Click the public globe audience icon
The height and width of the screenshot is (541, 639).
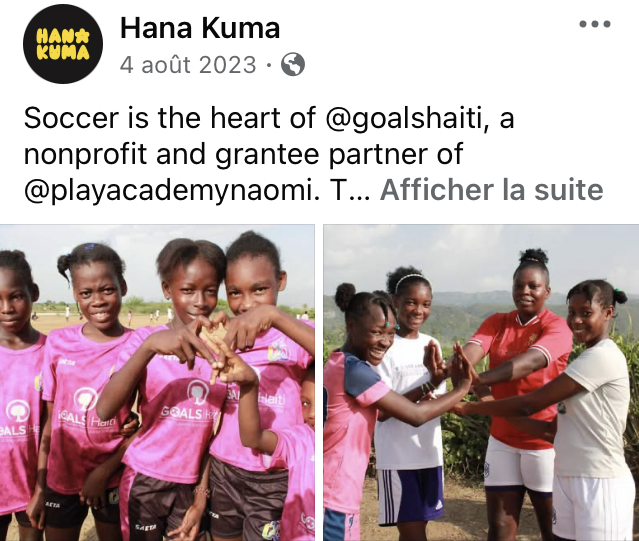pyautogui.click(x=293, y=64)
